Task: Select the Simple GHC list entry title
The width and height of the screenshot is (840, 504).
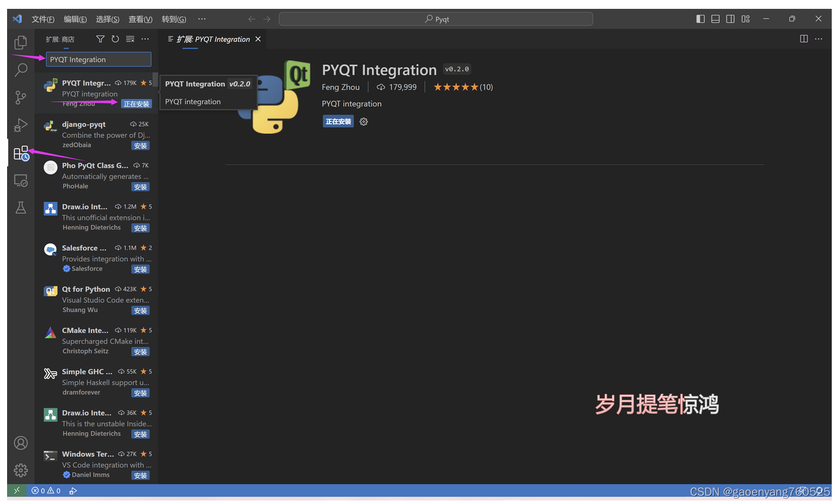Action: point(87,372)
